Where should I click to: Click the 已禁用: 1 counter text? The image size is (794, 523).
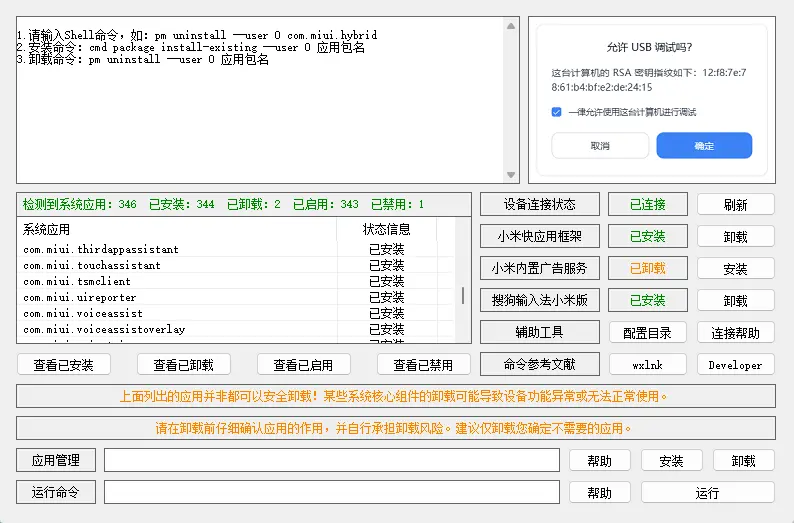pos(398,204)
